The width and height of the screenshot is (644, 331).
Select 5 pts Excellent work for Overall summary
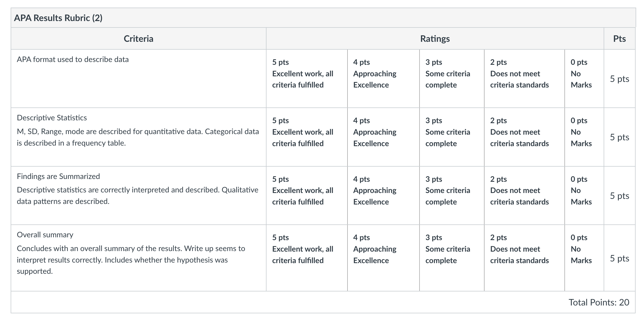(307, 258)
